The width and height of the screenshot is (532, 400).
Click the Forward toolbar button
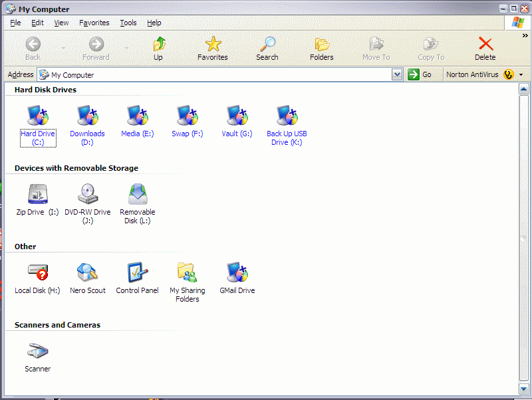pos(96,49)
